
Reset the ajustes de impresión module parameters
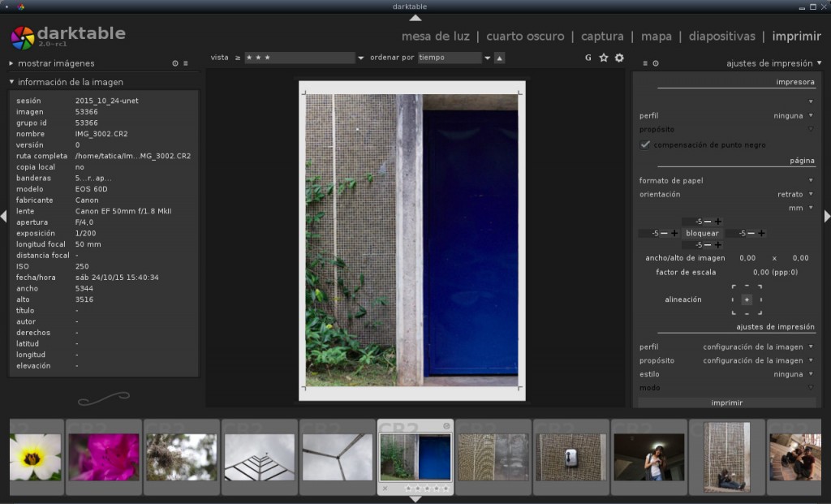656,63
